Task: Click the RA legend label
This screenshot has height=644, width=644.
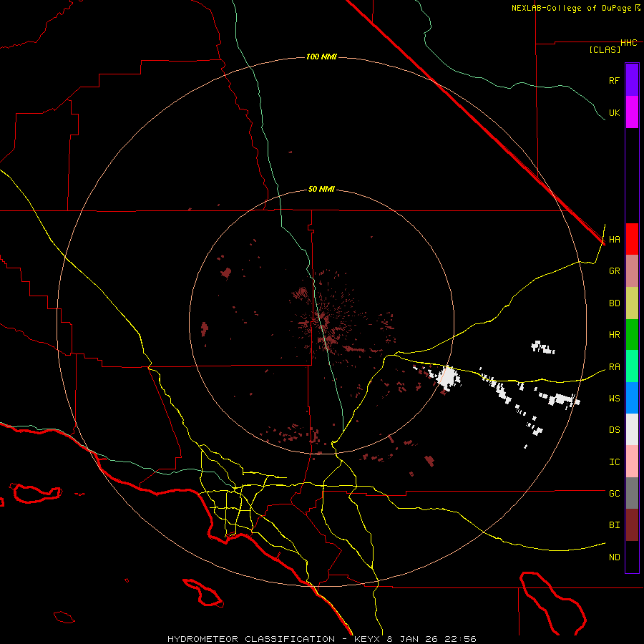Action: click(x=614, y=367)
